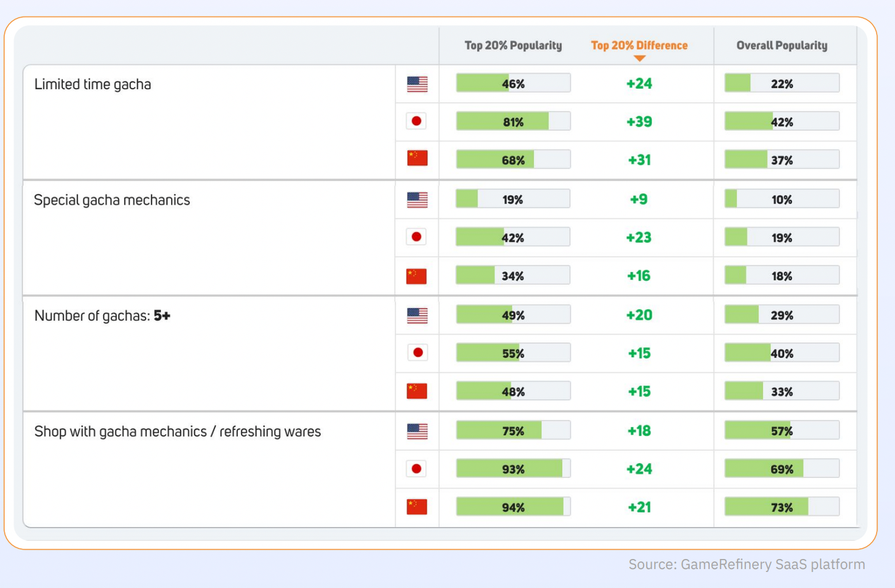Select the Top 20% Difference column header

pos(639,45)
